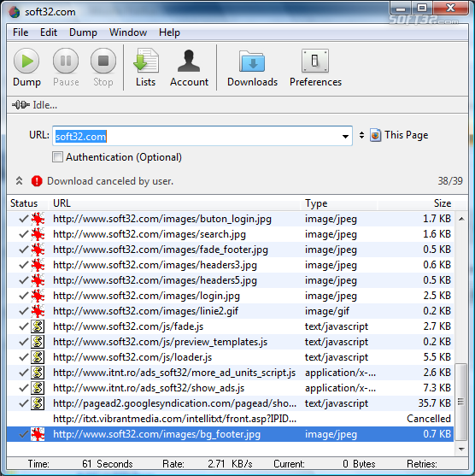Click the 2.71 KB/s rate value
Screen dimensions: 475x476
click(x=230, y=464)
